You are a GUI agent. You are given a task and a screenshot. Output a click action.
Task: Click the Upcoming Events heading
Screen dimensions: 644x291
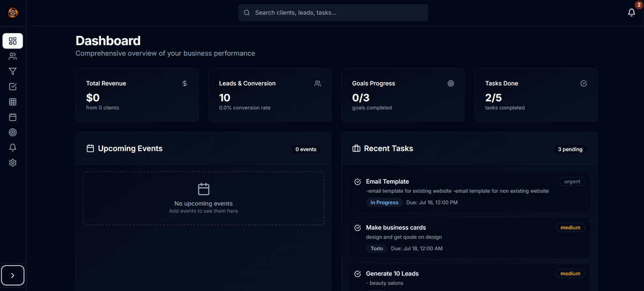pos(130,148)
